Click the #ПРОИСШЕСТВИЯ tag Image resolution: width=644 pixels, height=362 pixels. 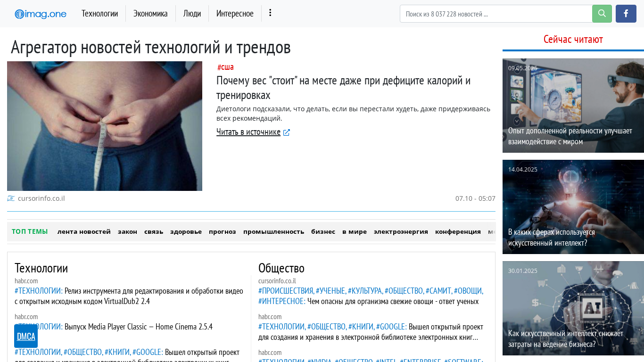click(x=286, y=291)
